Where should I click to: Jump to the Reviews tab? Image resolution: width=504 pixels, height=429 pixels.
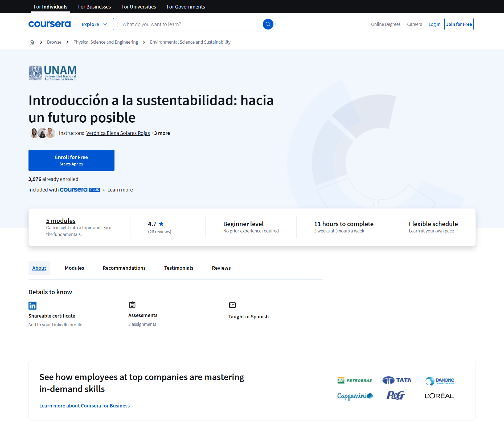[x=221, y=268]
